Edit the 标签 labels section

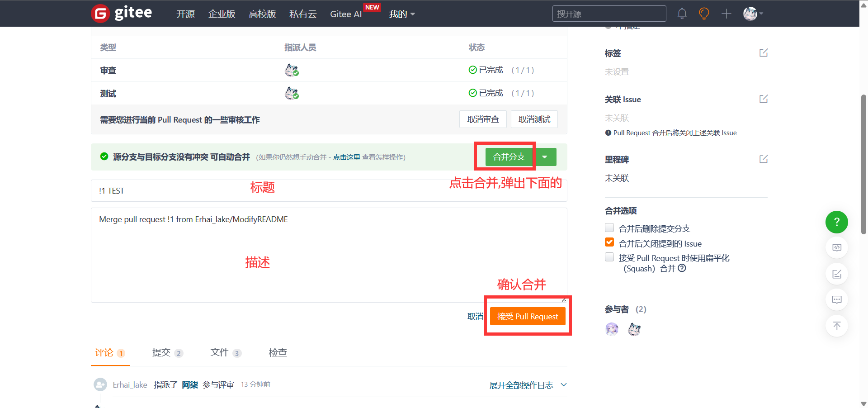pos(763,53)
